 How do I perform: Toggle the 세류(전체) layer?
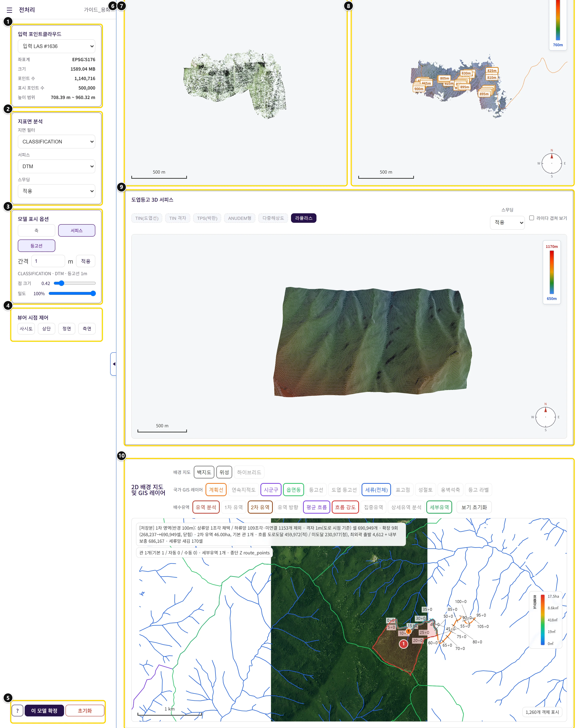point(376,489)
